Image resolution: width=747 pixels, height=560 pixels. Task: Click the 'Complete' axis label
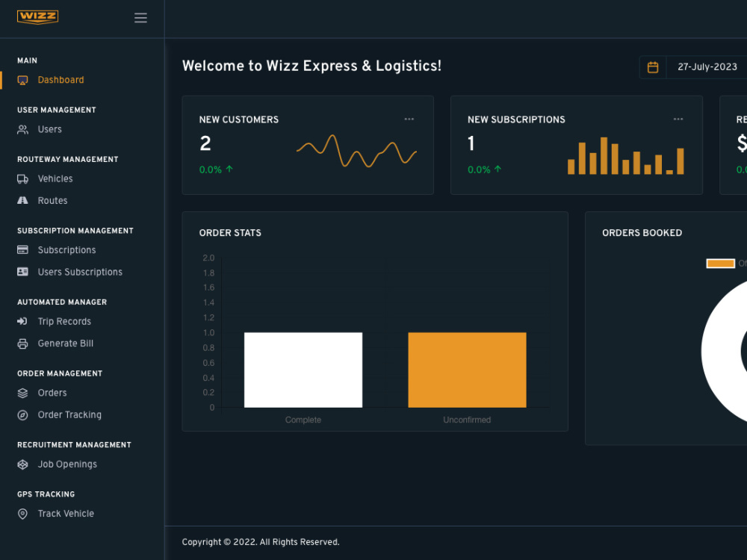(x=303, y=420)
